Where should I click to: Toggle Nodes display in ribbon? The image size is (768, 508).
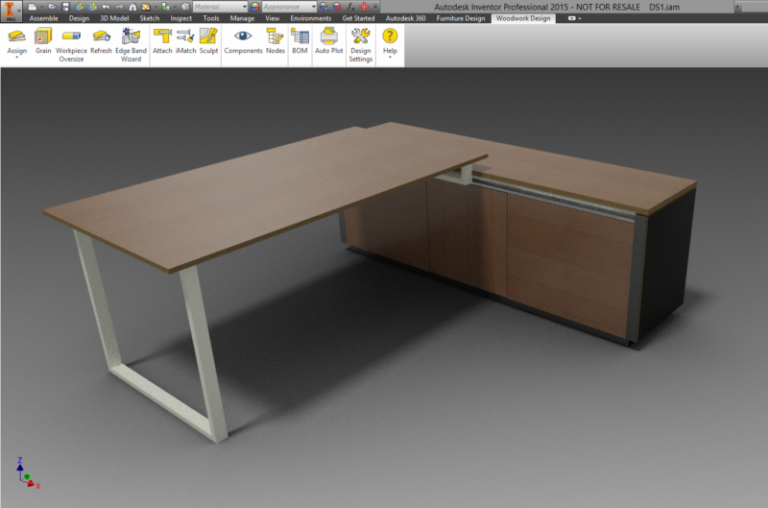click(275, 37)
